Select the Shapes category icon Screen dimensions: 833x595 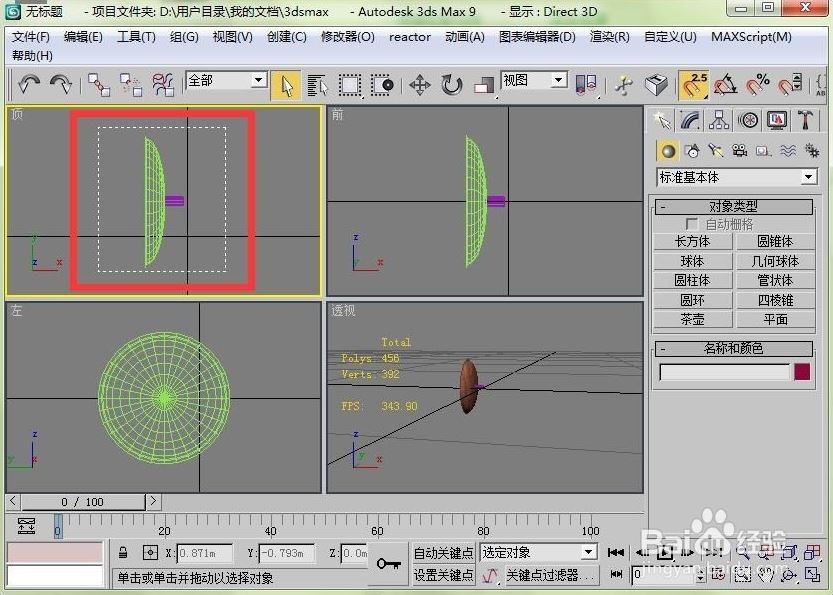point(692,151)
